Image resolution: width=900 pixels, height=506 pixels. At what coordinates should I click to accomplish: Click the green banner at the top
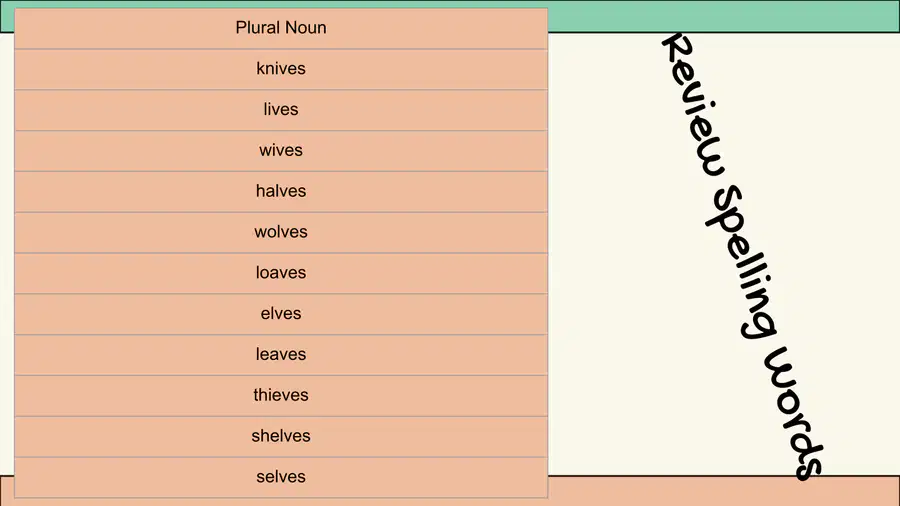tap(723, 15)
